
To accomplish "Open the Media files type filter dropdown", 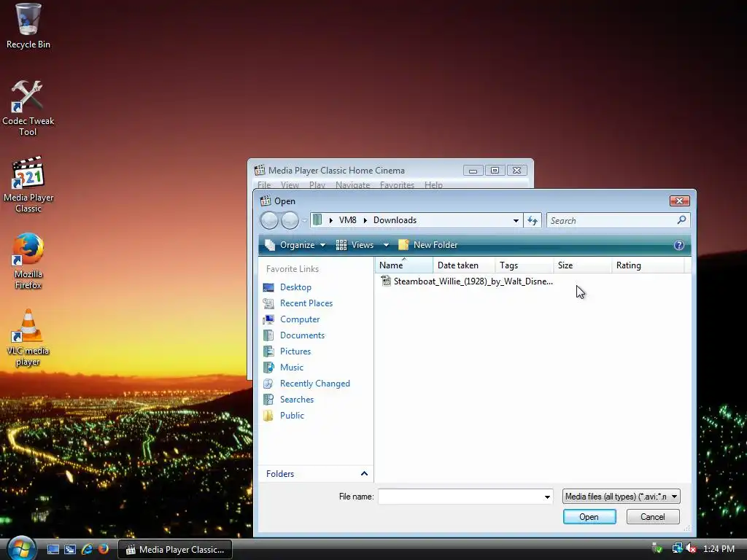I will point(621,497).
